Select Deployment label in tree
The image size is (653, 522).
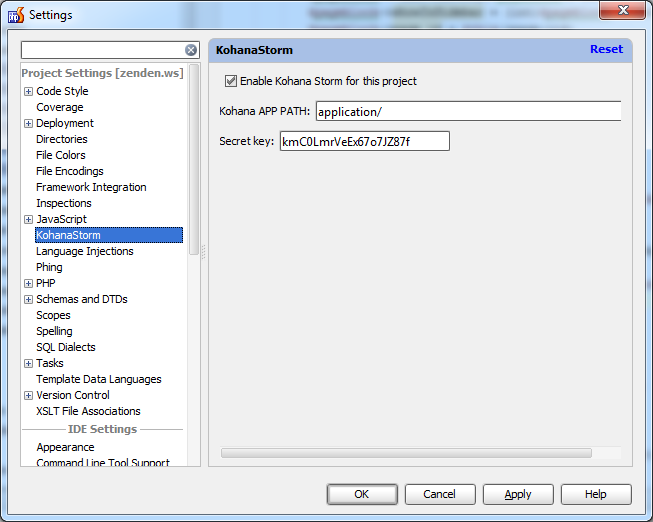coord(65,123)
